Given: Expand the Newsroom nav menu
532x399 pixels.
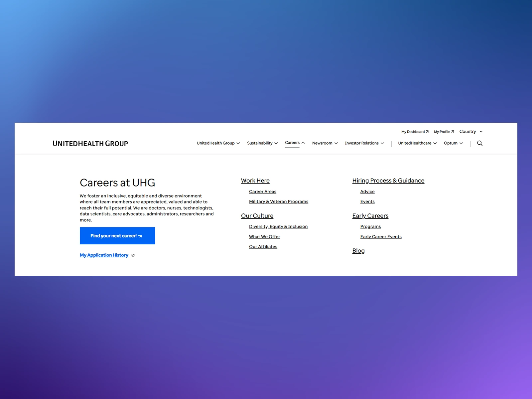Looking at the screenshot, I should point(325,143).
